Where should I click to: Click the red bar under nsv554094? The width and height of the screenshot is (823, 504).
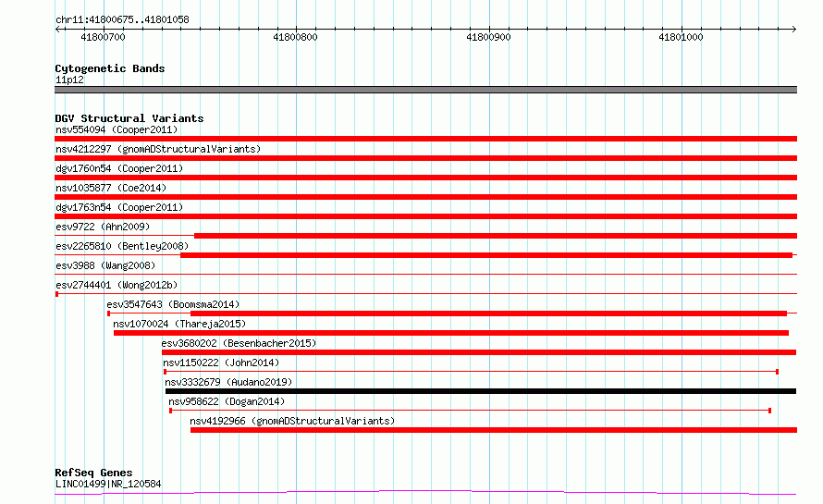(425, 139)
